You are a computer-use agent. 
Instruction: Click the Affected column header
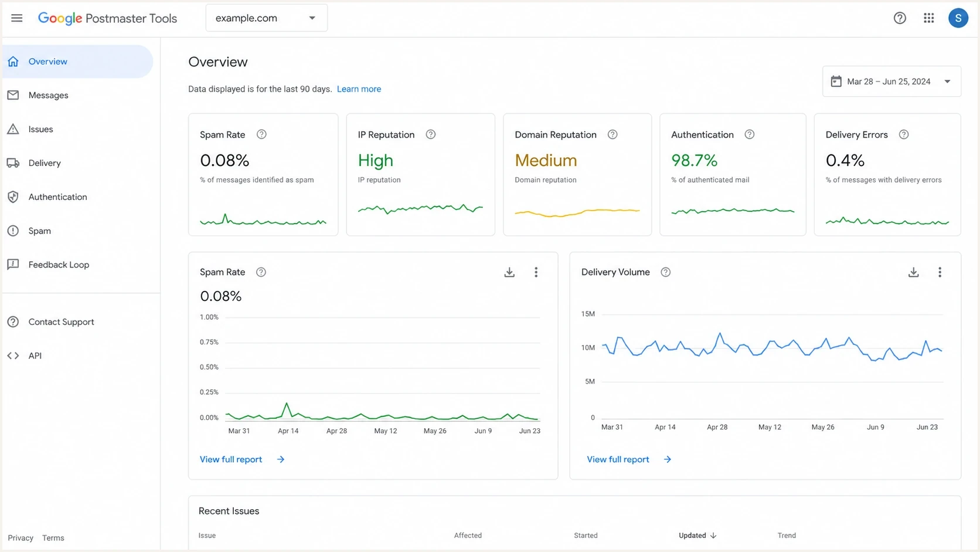pyautogui.click(x=468, y=536)
